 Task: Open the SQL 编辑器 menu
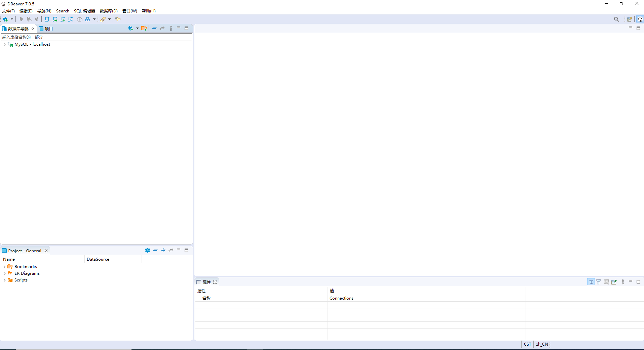[x=84, y=11]
